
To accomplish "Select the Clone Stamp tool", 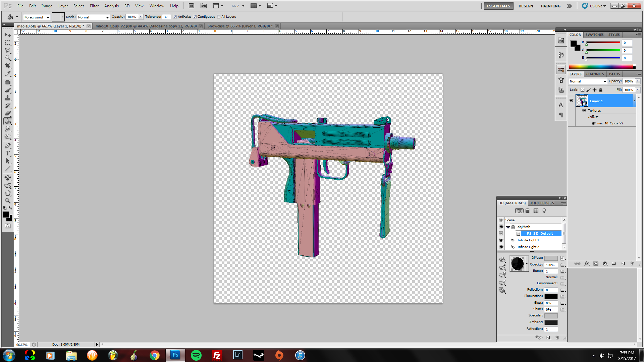I will (x=7, y=98).
